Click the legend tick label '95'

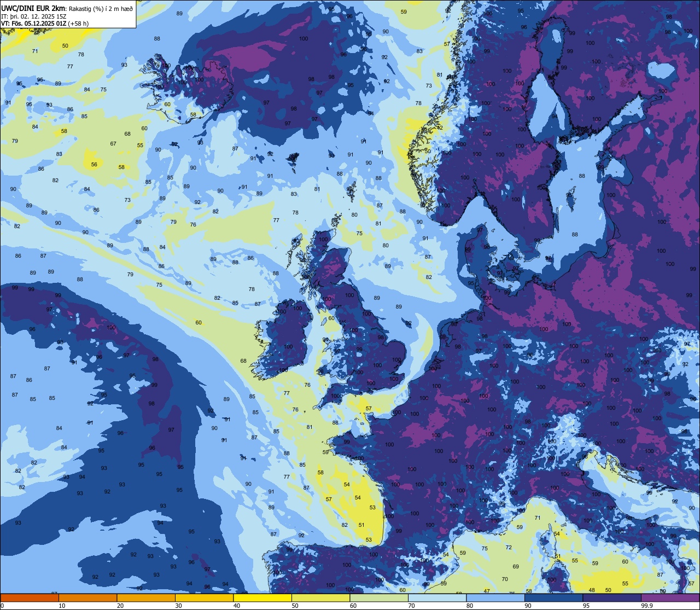click(586, 606)
